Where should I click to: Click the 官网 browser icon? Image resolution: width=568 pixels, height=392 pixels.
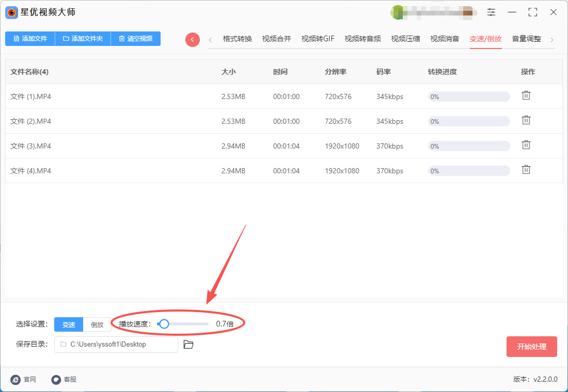[x=15, y=379]
